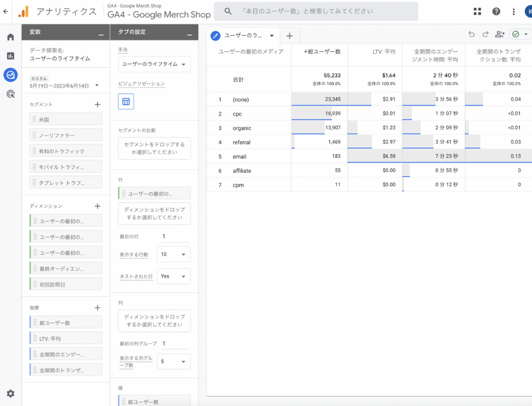Open the Explore sidebar icon

pos(11,75)
